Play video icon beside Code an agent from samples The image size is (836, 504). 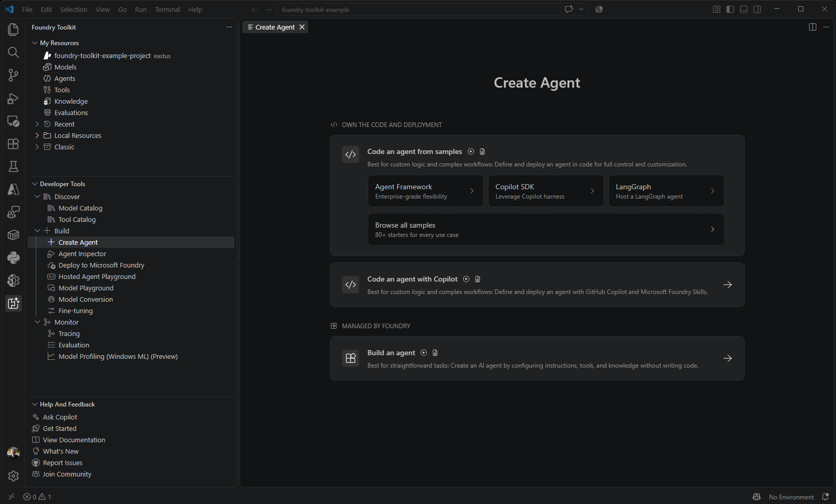click(x=471, y=151)
